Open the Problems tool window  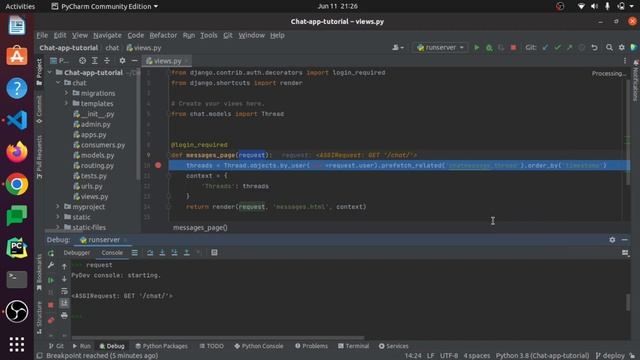coord(311,346)
